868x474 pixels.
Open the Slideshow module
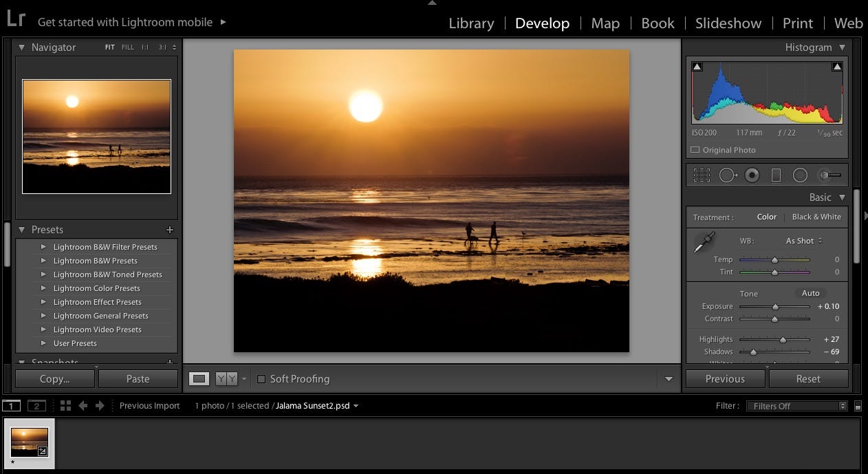point(728,23)
